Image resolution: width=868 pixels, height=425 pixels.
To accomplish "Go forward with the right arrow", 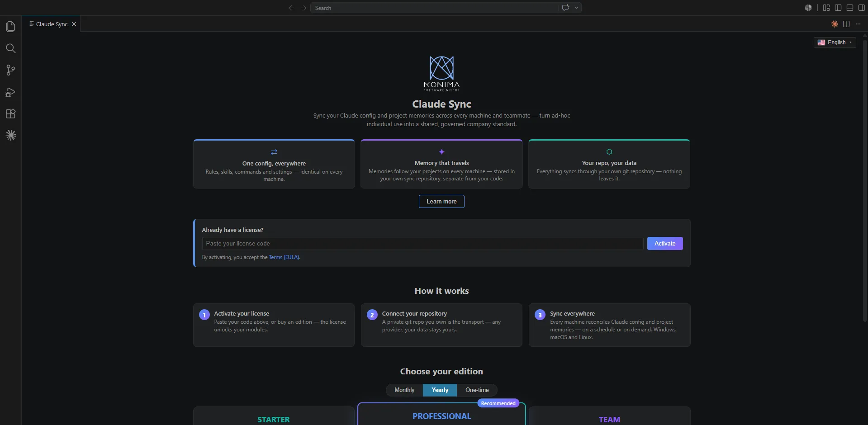I will click(304, 8).
